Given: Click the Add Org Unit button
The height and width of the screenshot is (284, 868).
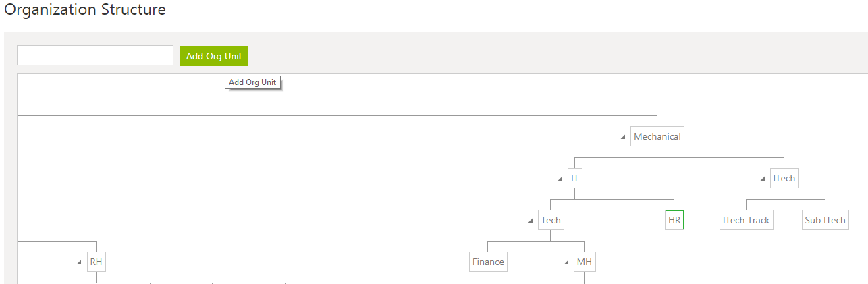Looking at the screenshot, I should [x=213, y=56].
